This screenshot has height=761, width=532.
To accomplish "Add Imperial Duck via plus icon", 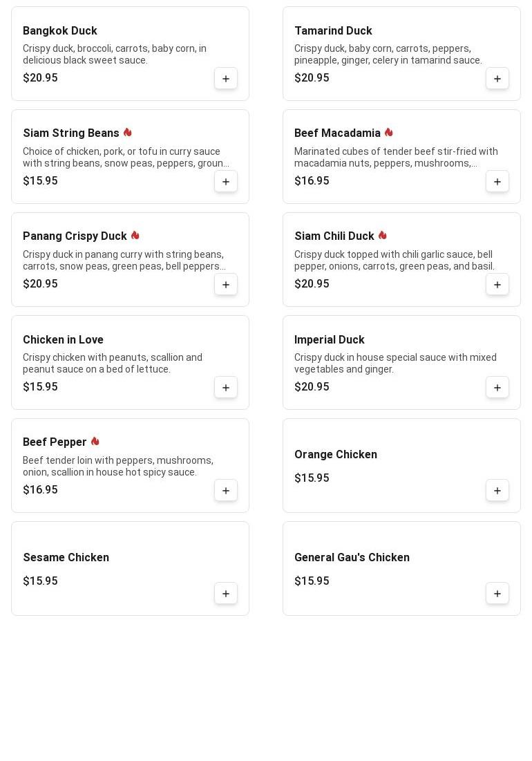I will coord(497,388).
